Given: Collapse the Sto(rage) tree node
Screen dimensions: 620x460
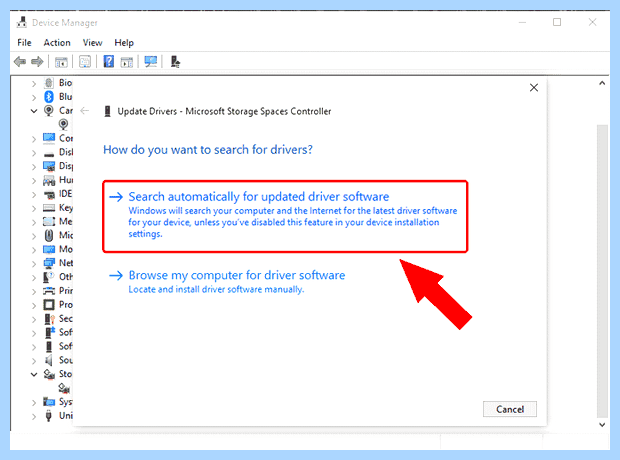Looking at the screenshot, I should (34, 374).
